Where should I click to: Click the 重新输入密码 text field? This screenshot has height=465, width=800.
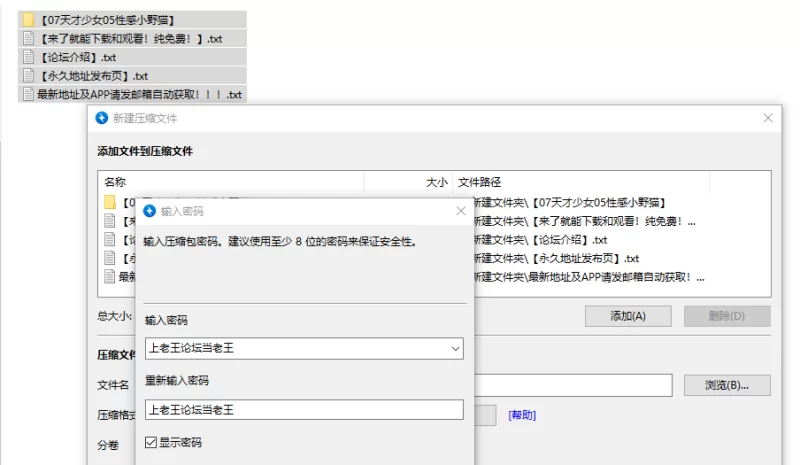coord(303,410)
